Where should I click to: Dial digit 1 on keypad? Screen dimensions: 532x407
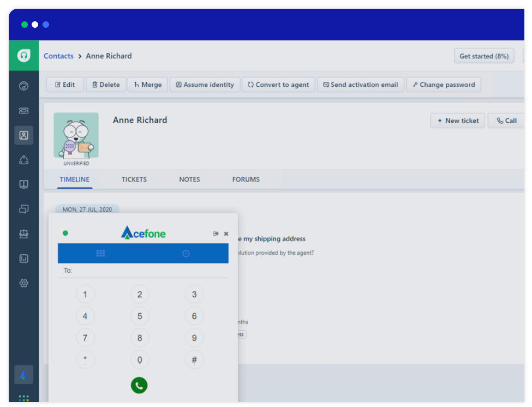[85, 294]
